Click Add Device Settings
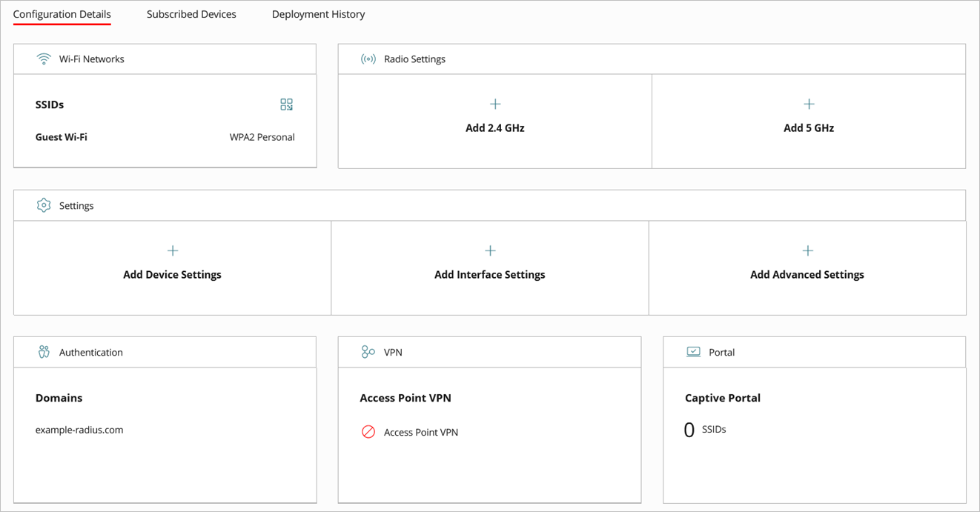 pyautogui.click(x=172, y=274)
